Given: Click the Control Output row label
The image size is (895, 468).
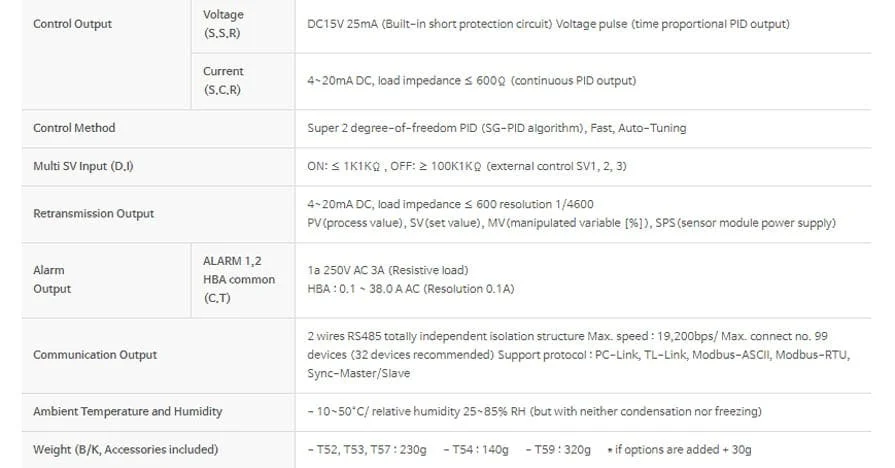Looking at the screenshot, I should point(73,24).
